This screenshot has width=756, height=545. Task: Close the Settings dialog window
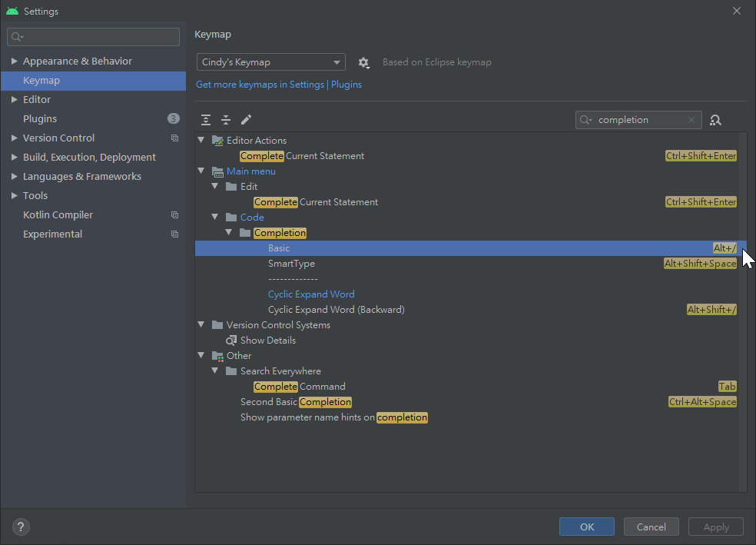[737, 11]
